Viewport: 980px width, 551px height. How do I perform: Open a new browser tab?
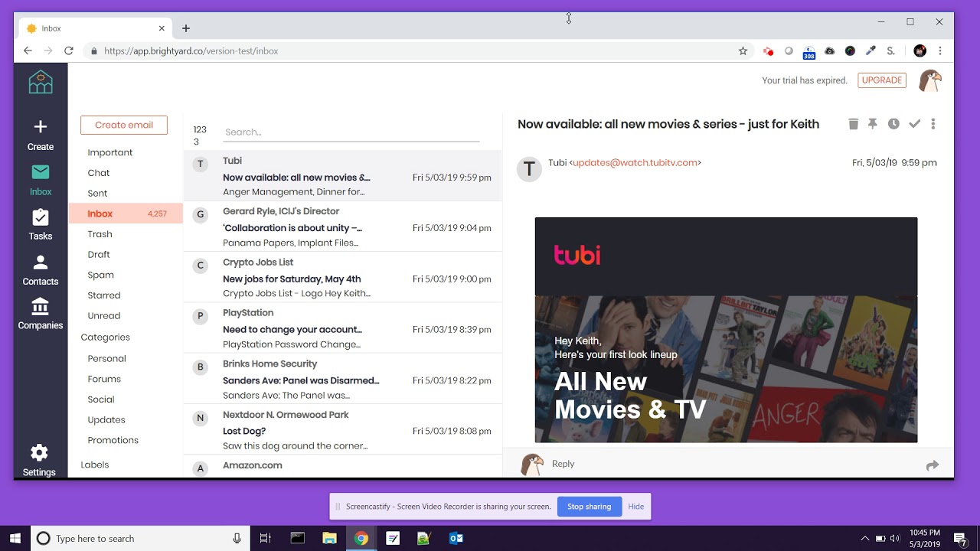tap(186, 28)
